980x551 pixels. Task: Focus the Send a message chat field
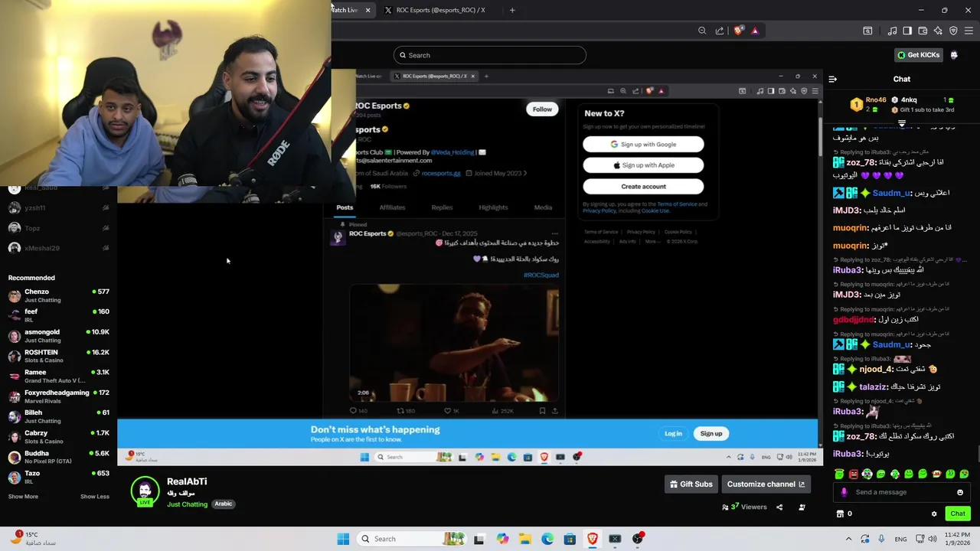pyautogui.click(x=902, y=492)
